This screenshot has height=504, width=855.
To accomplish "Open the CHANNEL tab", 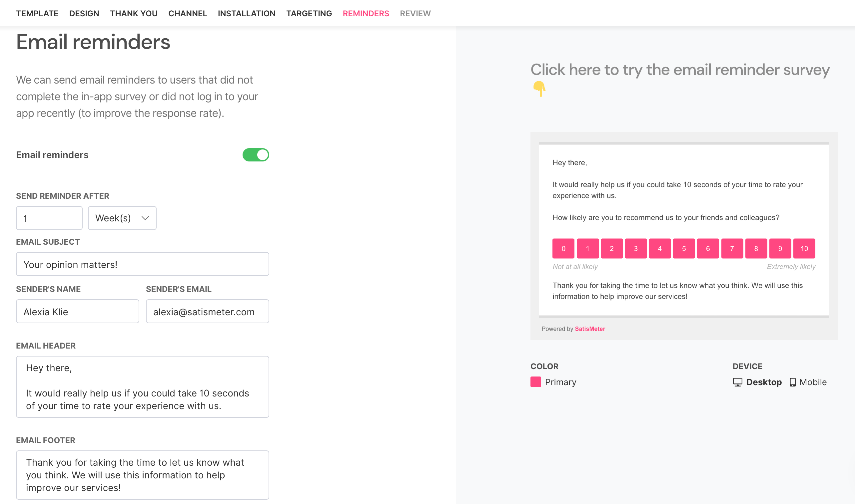I will pos(188,13).
